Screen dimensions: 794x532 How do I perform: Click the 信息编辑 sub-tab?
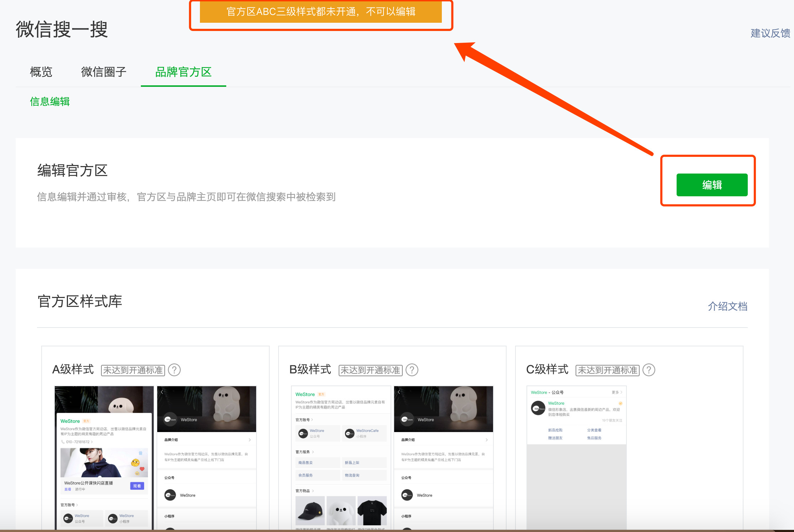pyautogui.click(x=50, y=102)
